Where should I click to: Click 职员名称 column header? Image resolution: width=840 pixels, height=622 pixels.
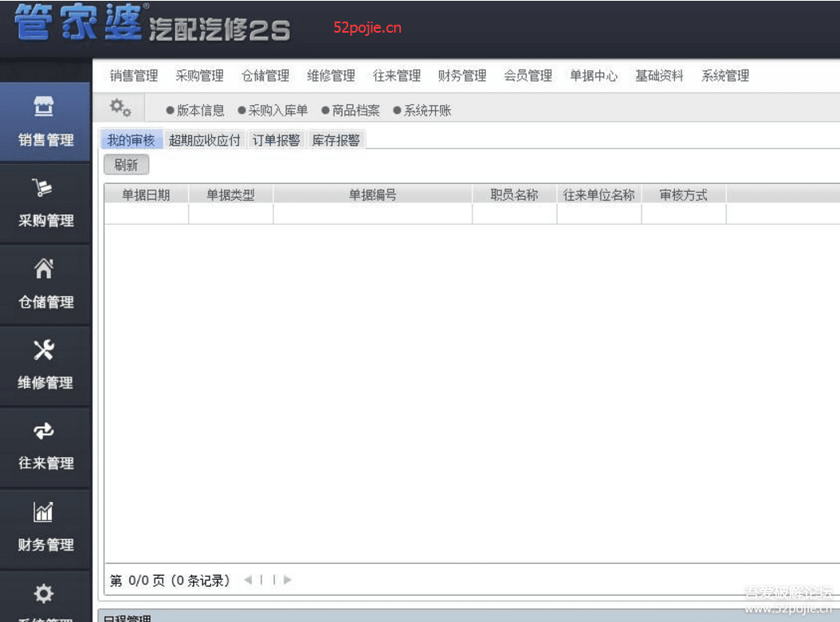[x=514, y=195]
